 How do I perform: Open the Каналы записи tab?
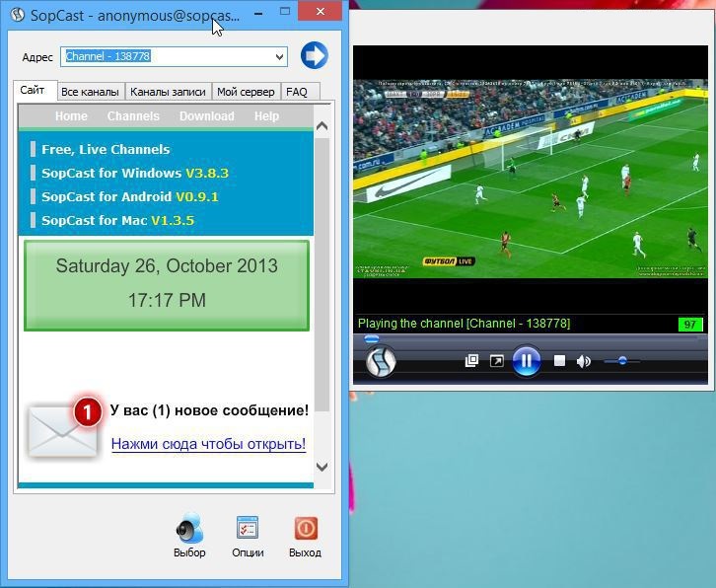[x=168, y=92]
